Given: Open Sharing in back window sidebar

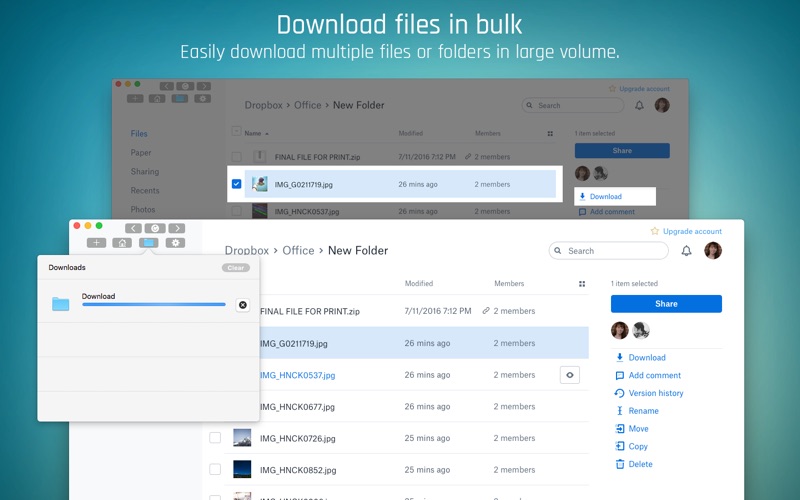Looking at the screenshot, I should (x=145, y=171).
